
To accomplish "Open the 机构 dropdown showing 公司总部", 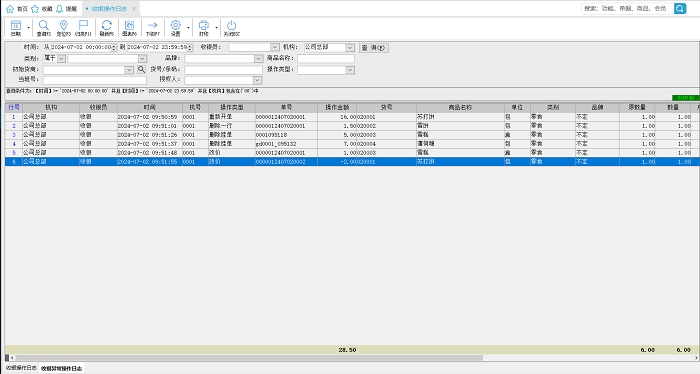I will click(350, 47).
